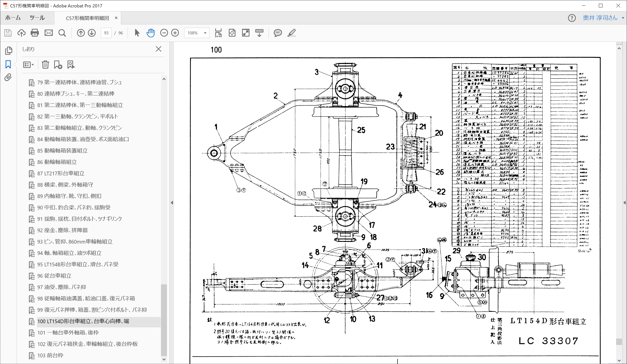Go to previous page arrow

coord(81,33)
